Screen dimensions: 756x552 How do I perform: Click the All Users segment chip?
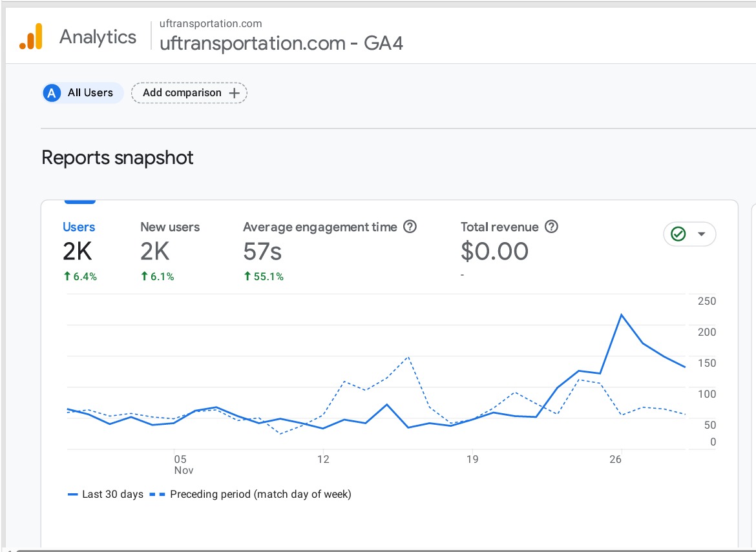point(83,93)
